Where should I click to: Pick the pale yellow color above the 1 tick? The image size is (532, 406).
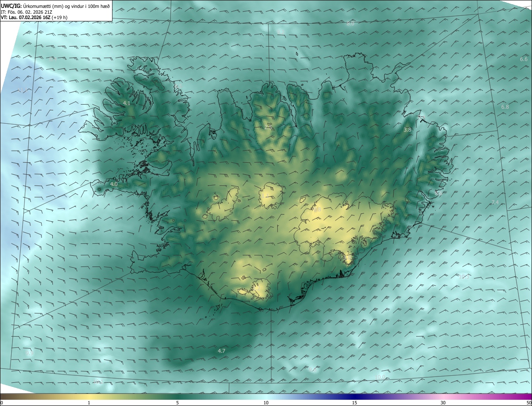tap(89, 397)
